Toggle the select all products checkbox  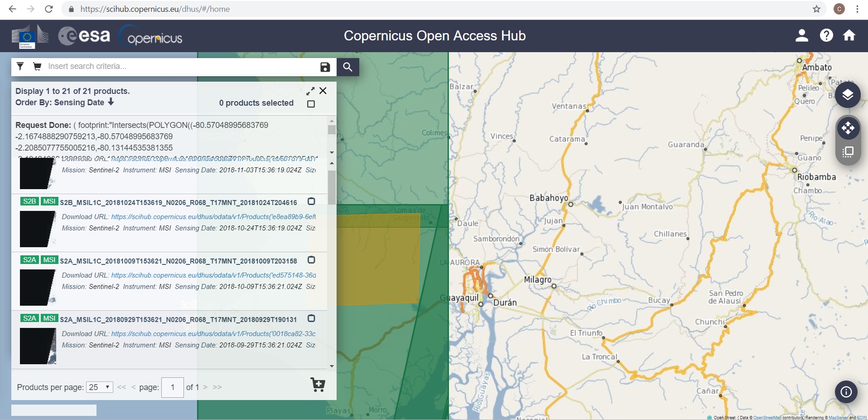coord(311,104)
